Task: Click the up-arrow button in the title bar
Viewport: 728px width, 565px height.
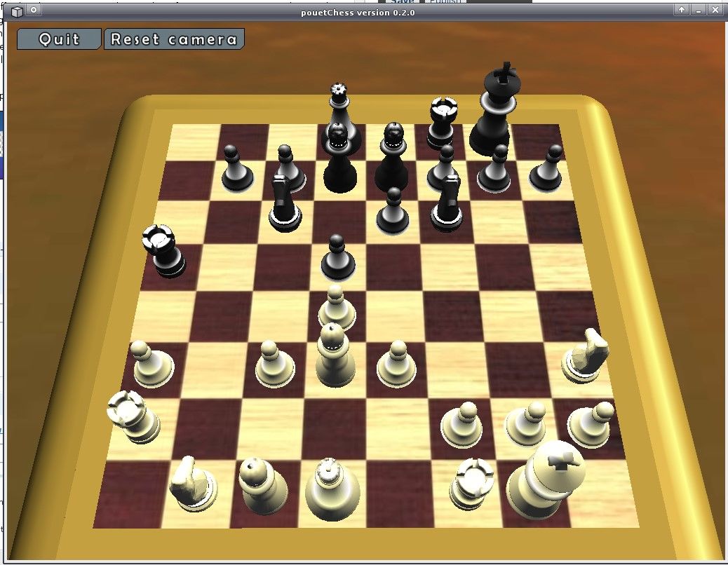Action: coord(681,10)
